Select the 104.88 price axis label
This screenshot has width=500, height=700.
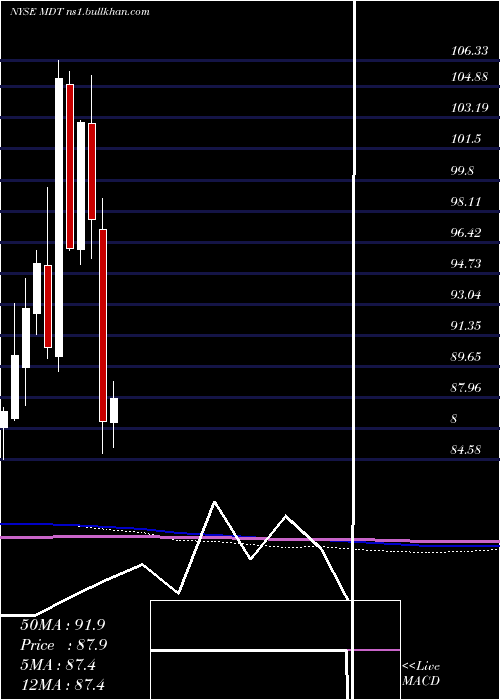pos(469,77)
